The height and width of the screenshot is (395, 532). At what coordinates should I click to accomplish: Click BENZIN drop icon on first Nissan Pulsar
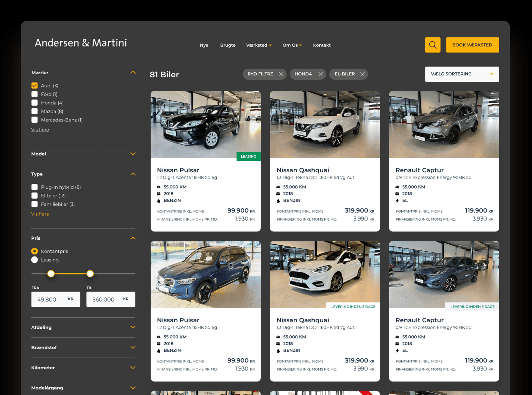tap(159, 201)
